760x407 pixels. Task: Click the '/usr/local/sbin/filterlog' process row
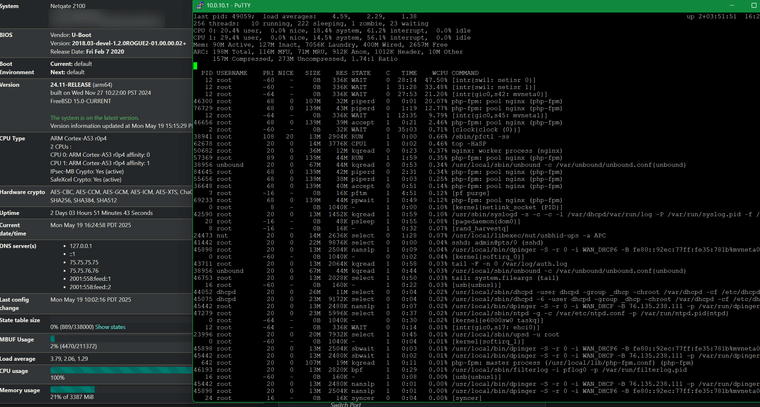coord(440,370)
